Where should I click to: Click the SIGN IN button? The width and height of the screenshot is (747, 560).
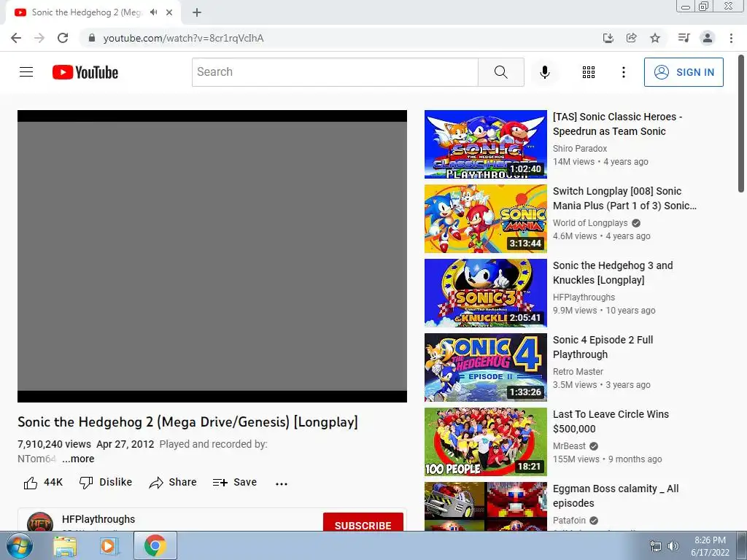(x=683, y=72)
